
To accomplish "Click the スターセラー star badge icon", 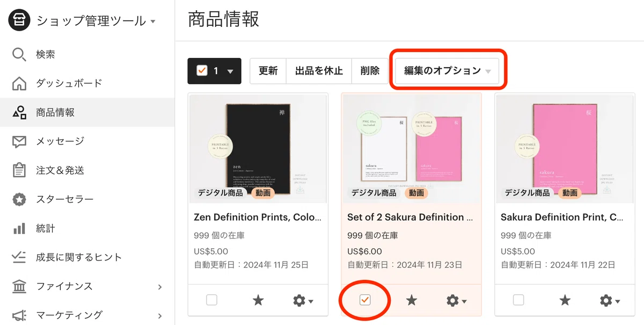I will [19, 199].
